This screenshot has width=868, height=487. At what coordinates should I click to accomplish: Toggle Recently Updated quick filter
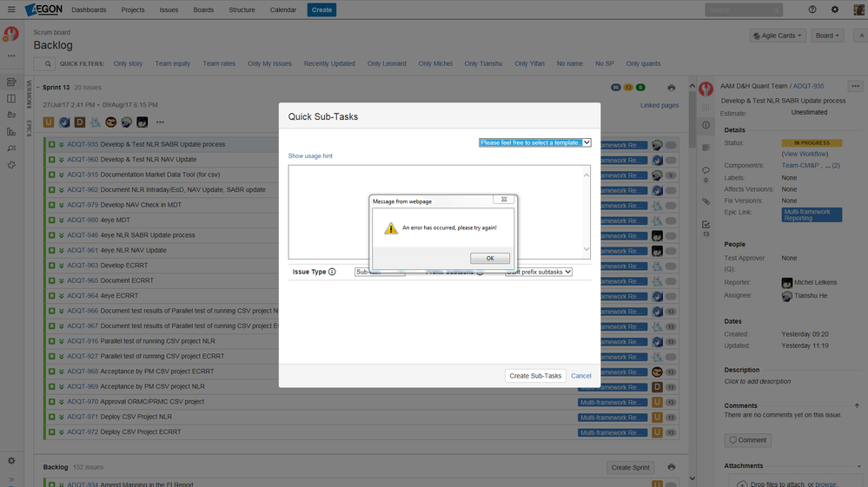329,63
